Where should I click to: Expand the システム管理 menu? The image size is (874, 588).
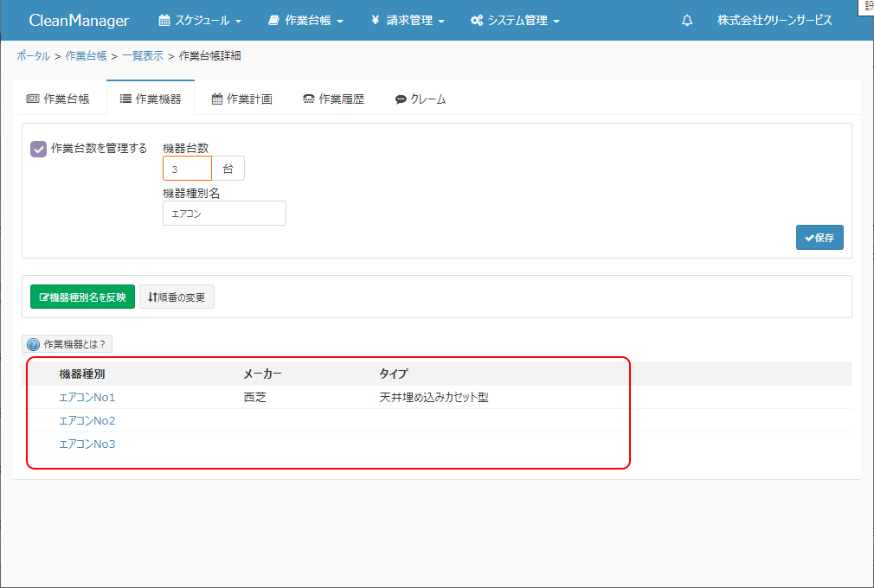point(515,20)
